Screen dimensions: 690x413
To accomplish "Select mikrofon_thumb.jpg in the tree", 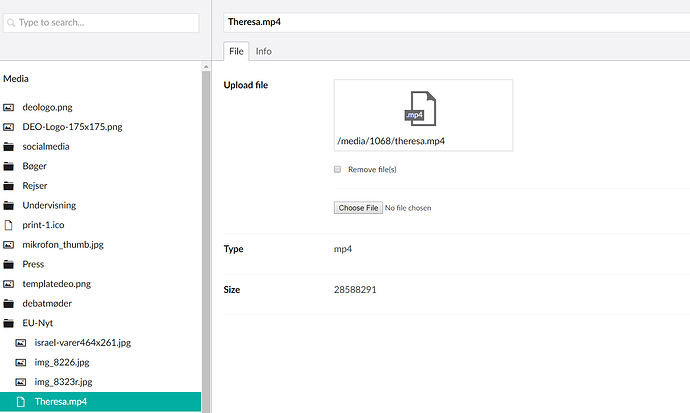I will click(63, 245).
